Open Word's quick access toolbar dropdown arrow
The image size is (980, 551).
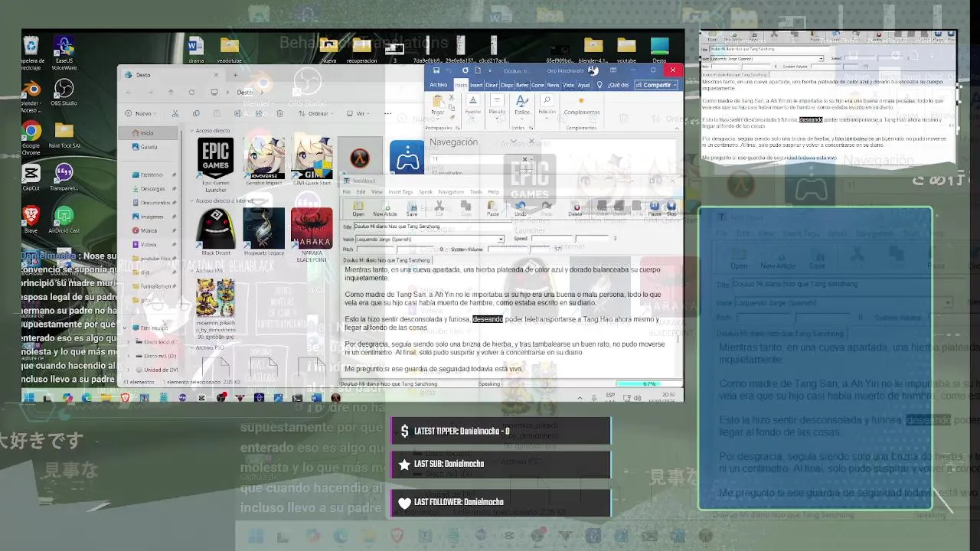point(491,70)
